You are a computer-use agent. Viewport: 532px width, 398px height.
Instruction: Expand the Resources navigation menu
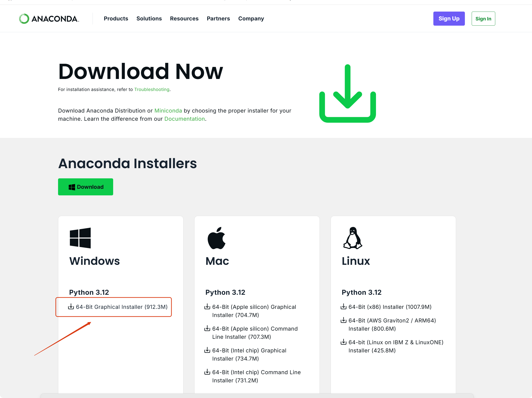tap(184, 19)
